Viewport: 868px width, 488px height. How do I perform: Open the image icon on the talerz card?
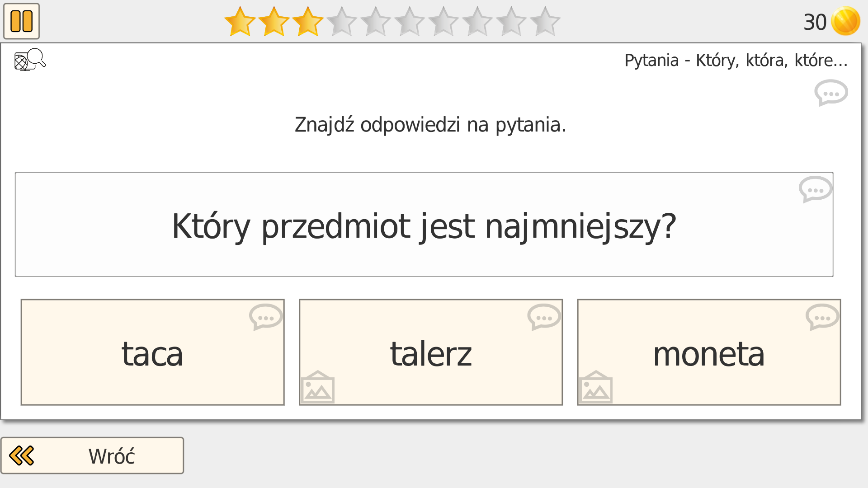tap(318, 387)
